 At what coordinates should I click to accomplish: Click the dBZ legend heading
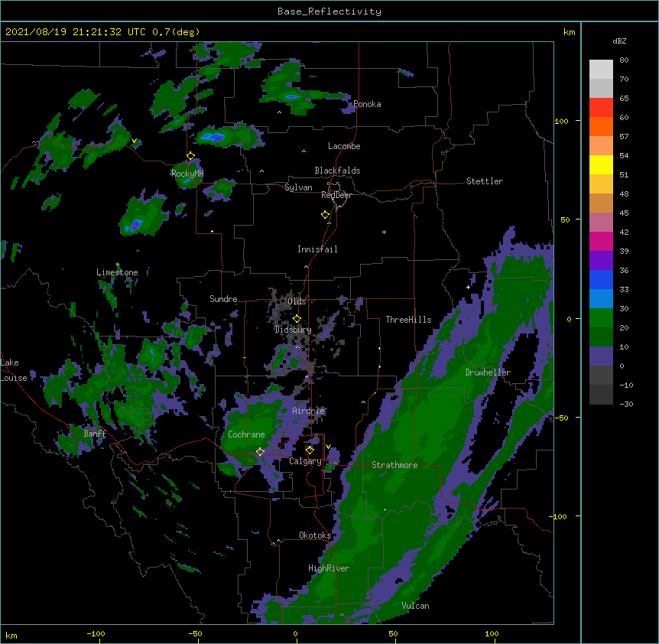(619, 41)
